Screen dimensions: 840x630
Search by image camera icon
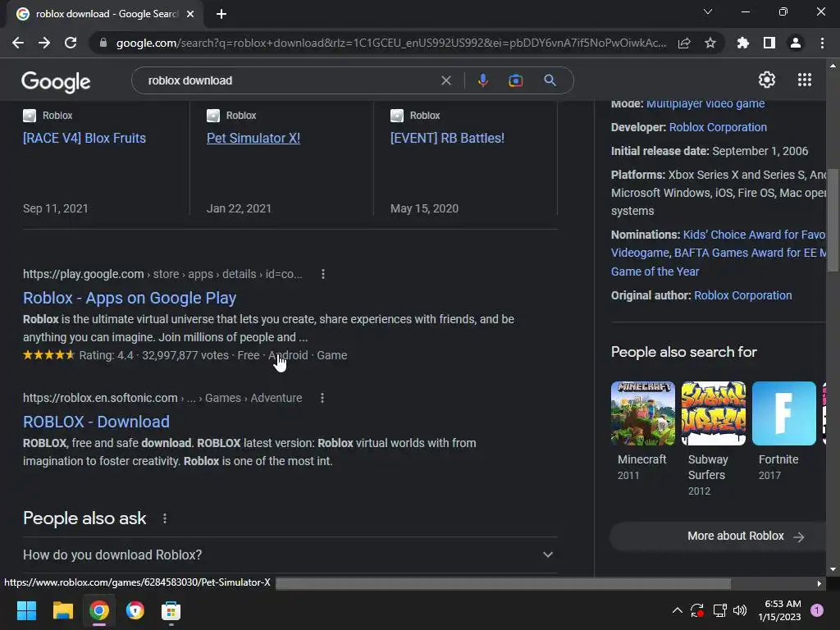point(515,80)
